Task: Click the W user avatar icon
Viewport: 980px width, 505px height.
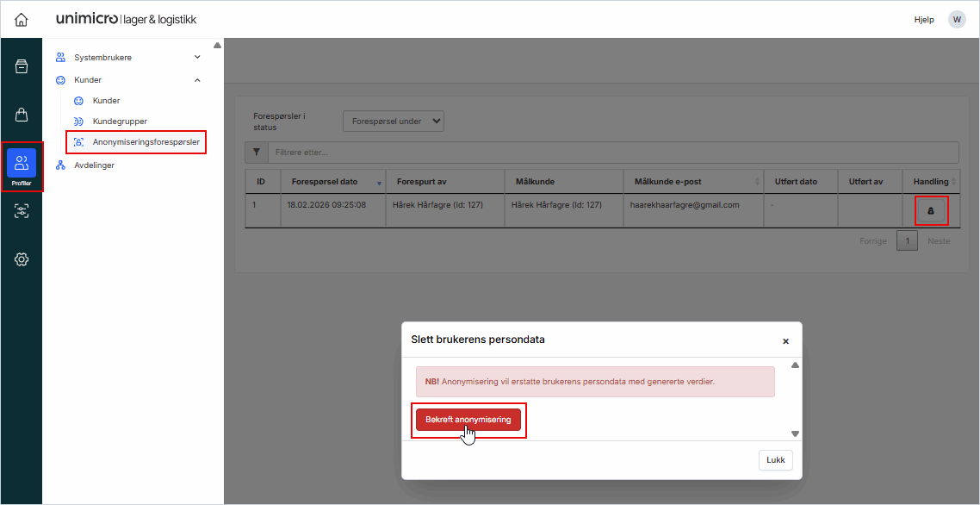Action: coord(956,18)
